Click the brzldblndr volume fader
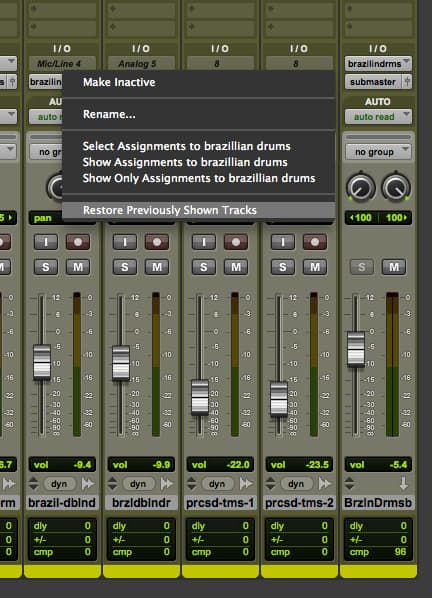 click(121, 363)
